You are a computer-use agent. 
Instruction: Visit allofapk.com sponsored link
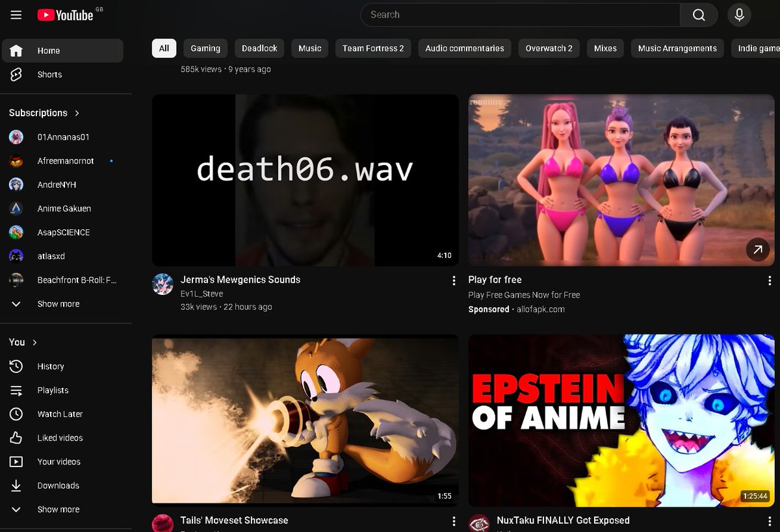pyautogui.click(x=541, y=309)
